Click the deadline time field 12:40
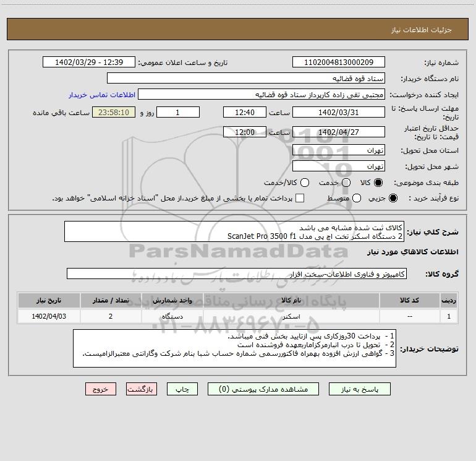476x461 pixels. 245,112
